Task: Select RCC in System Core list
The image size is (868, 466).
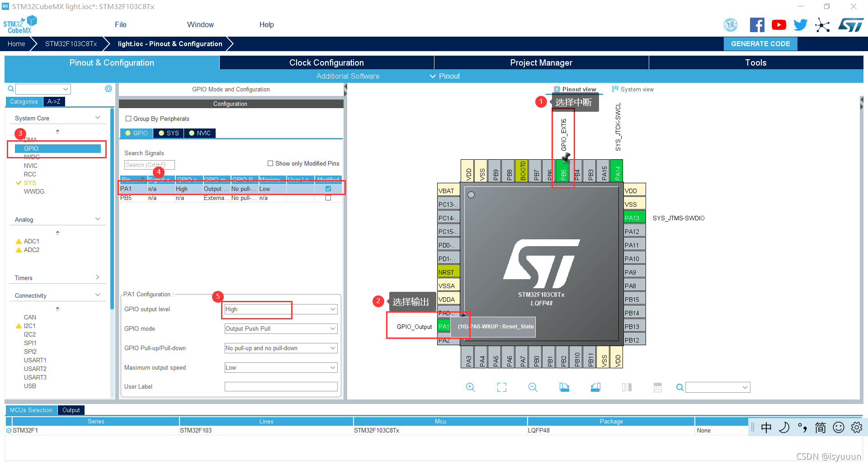Action: point(30,174)
